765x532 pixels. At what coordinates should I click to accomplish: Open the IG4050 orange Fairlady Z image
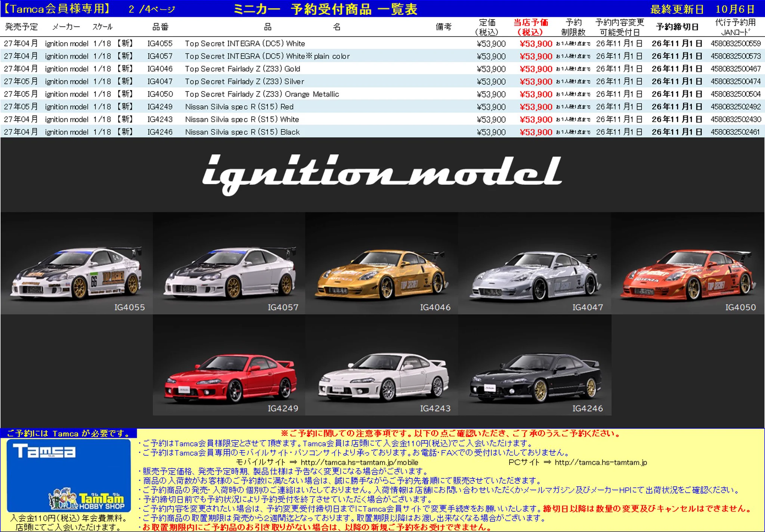pos(688,264)
